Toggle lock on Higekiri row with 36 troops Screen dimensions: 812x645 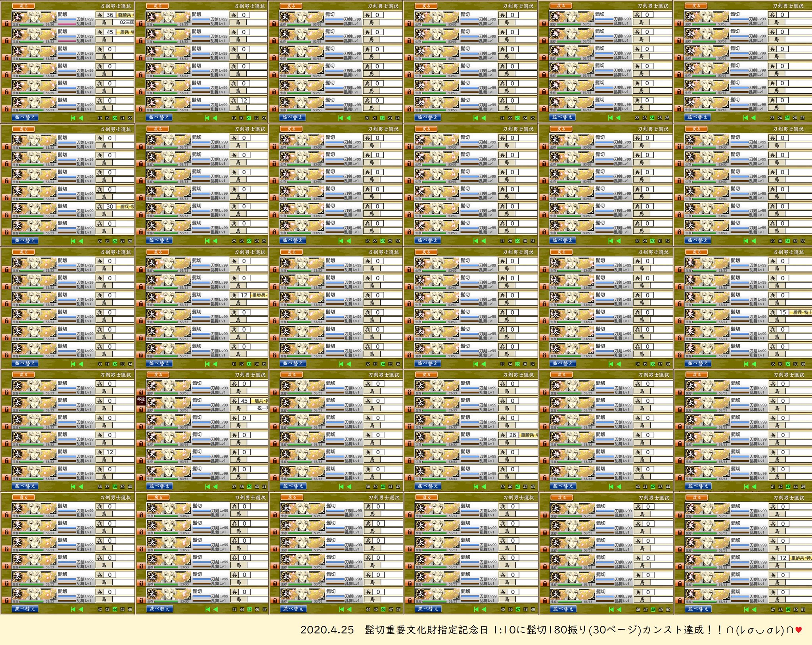pyautogui.click(x=6, y=23)
